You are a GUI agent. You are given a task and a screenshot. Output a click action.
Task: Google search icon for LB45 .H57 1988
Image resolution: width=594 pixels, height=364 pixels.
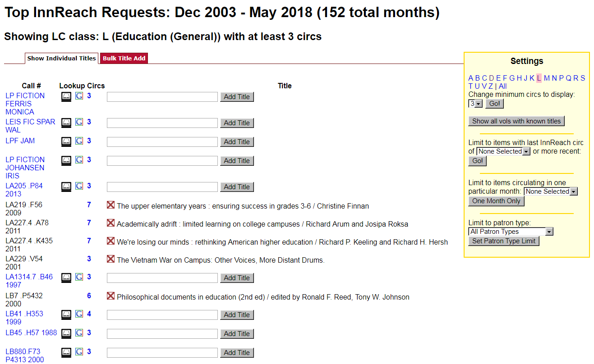[79, 333]
